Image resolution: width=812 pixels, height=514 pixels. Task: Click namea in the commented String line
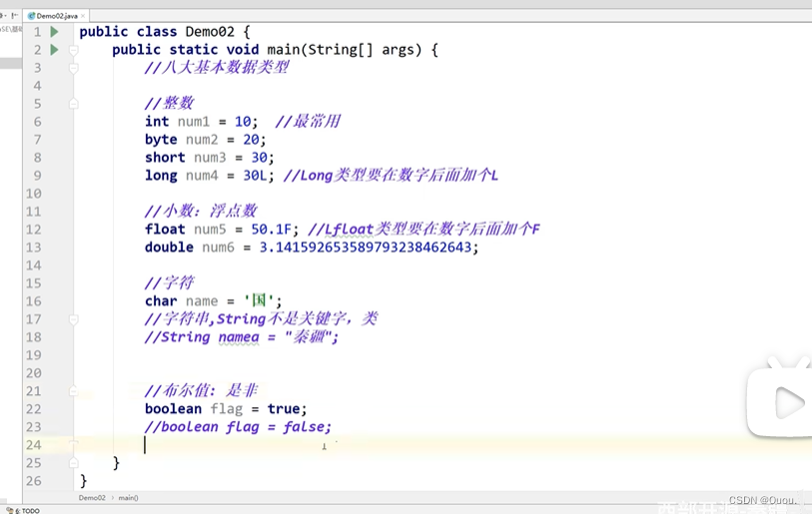point(239,337)
